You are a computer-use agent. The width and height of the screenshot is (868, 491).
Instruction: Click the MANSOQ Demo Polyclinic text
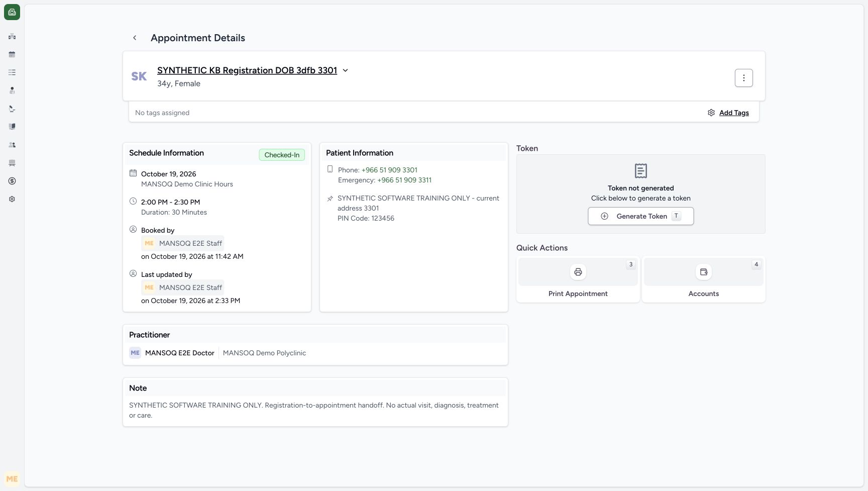click(264, 353)
